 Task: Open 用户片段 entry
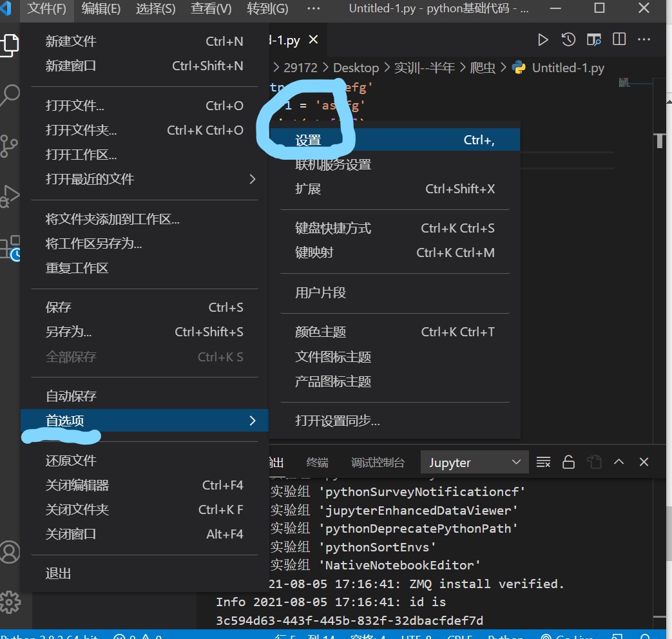click(395, 292)
